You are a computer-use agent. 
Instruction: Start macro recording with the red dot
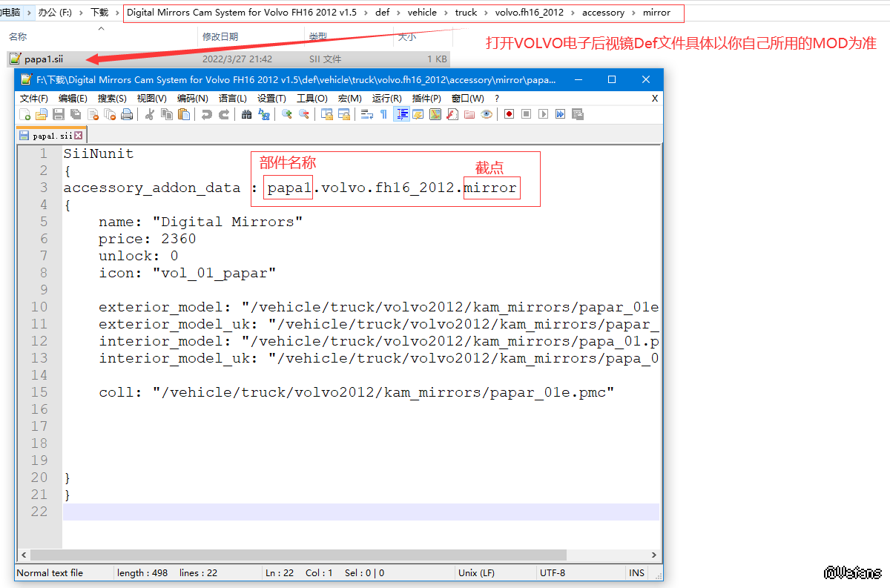(x=509, y=114)
